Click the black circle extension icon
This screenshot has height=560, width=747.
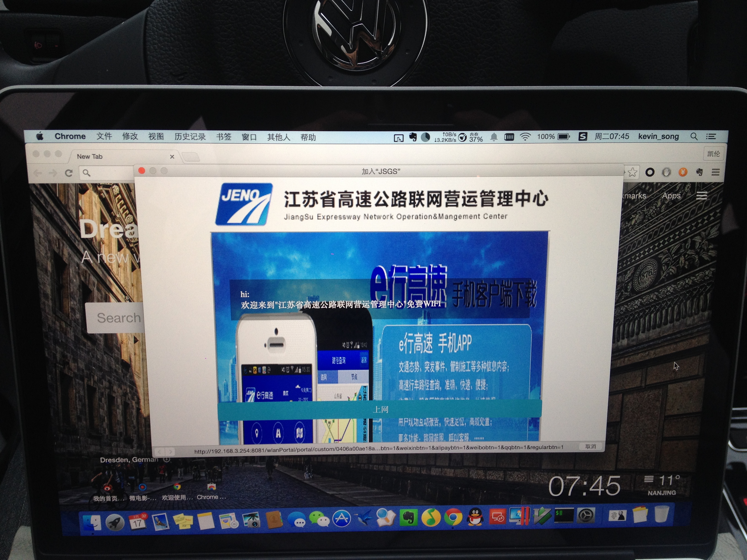[650, 172]
